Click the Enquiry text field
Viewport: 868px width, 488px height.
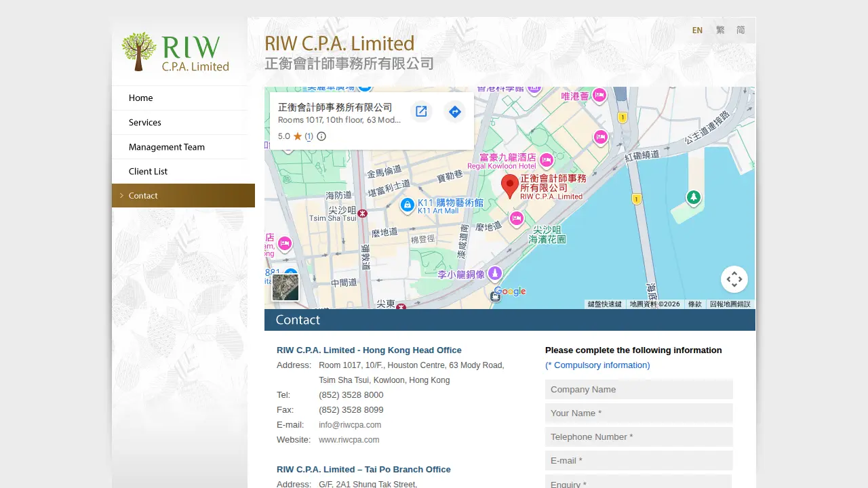(639, 482)
